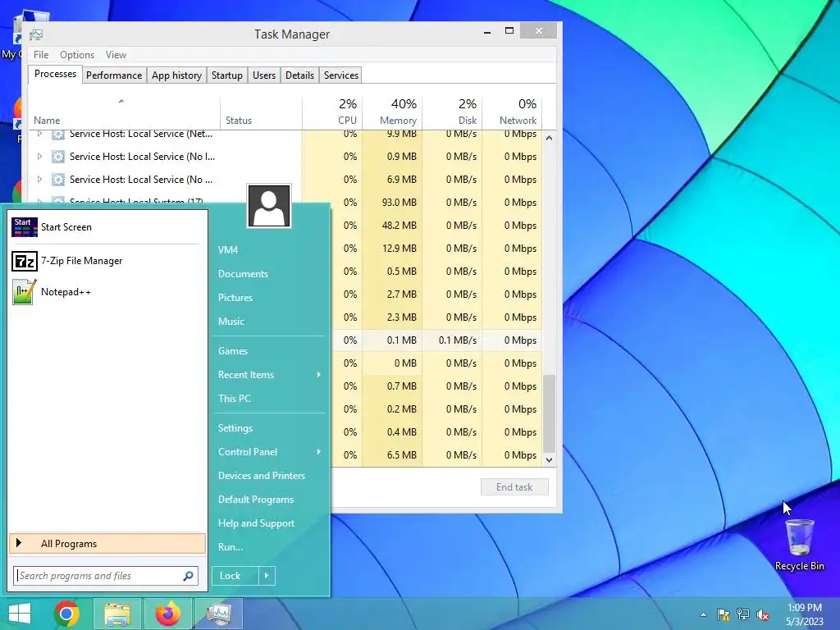Click the clock showing 1:09 PM
This screenshot has height=630, width=840.
point(805,608)
